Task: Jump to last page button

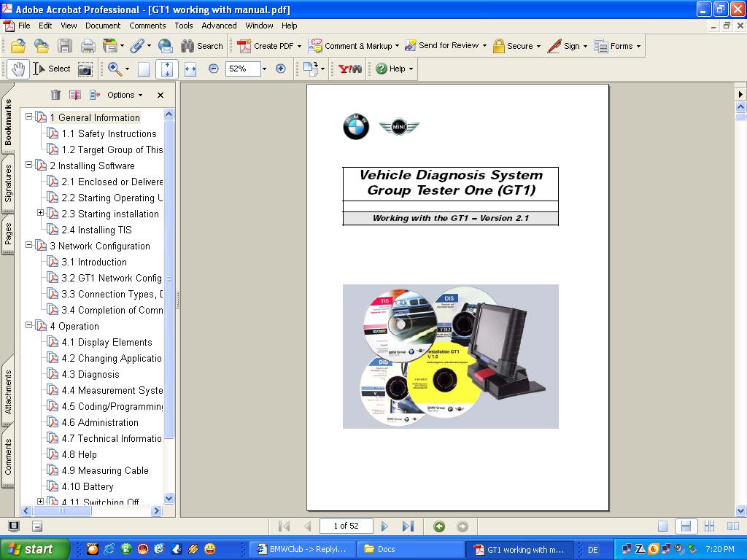Action: click(x=408, y=526)
